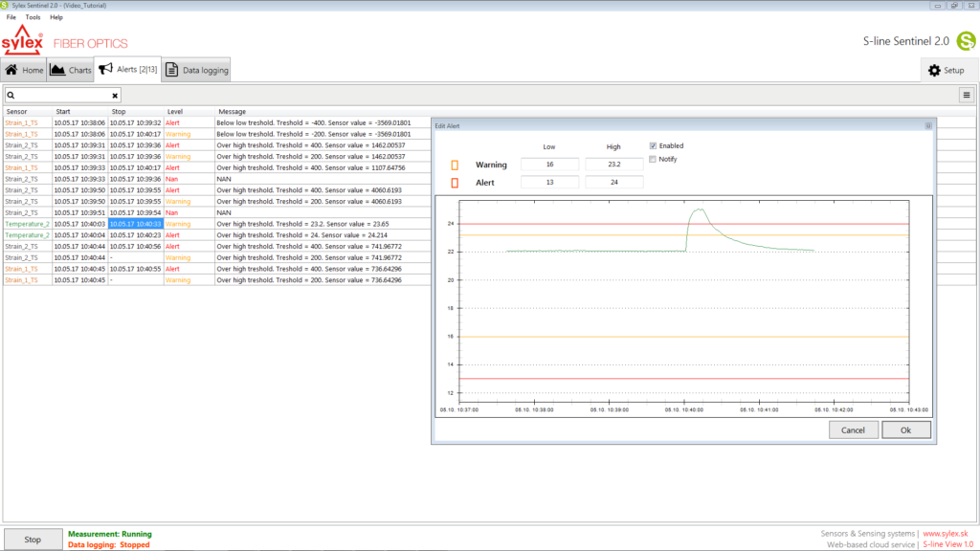Sort by the Start column header

pos(63,111)
